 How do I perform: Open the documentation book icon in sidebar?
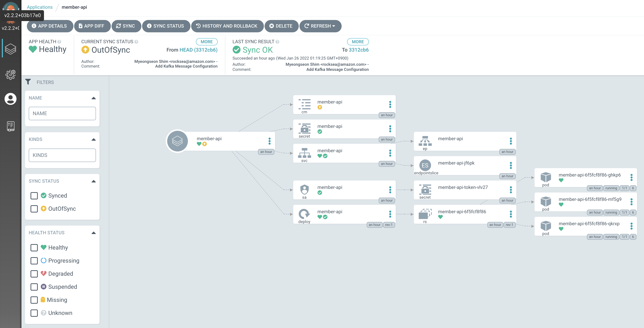pyautogui.click(x=11, y=126)
